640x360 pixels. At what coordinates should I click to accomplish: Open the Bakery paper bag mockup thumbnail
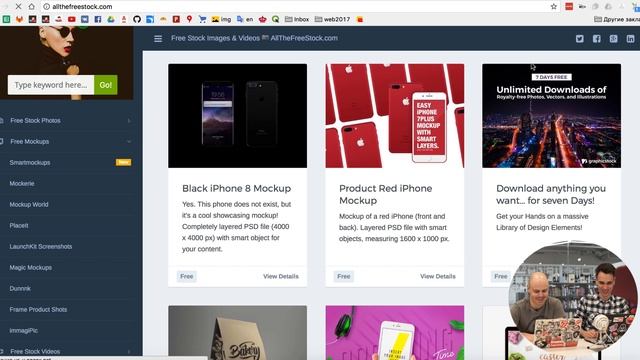coord(238,333)
